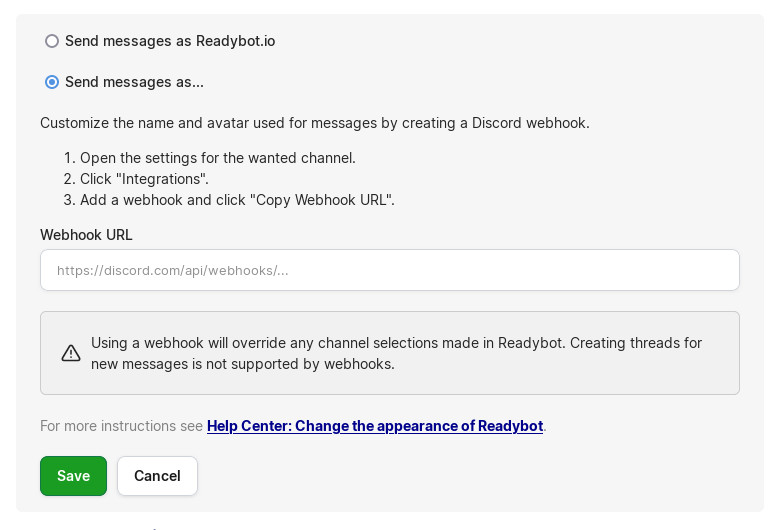Image resolution: width=778 pixels, height=530 pixels.
Task: Click the "For more instructions see" text
Action: 121,426
